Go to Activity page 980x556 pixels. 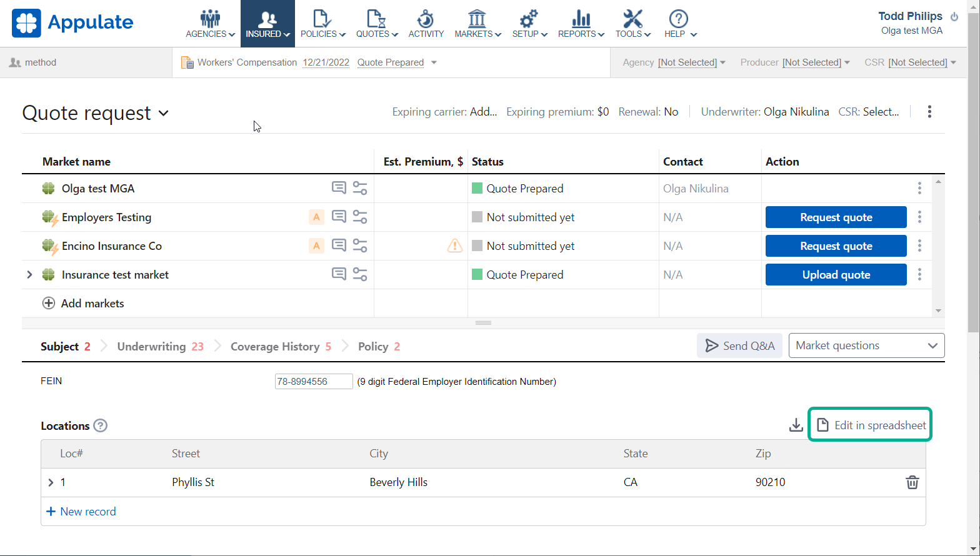[426, 24]
